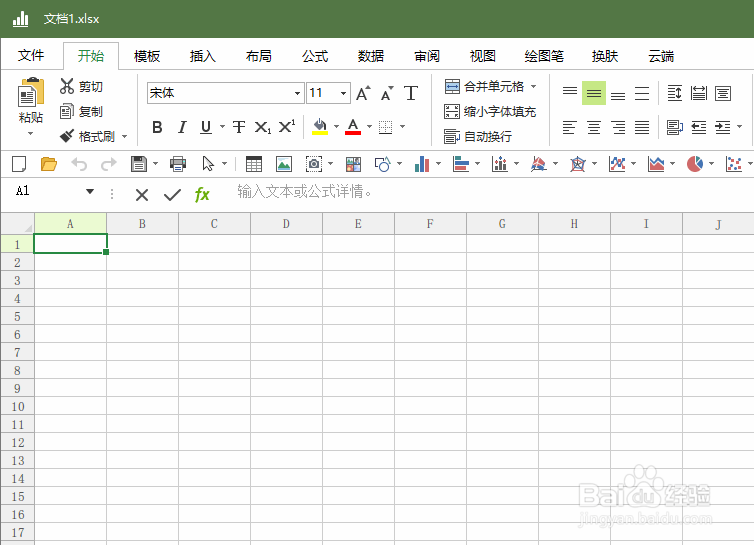The image size is (754, 545).
Task: Undo the last action
Action: 79,164
